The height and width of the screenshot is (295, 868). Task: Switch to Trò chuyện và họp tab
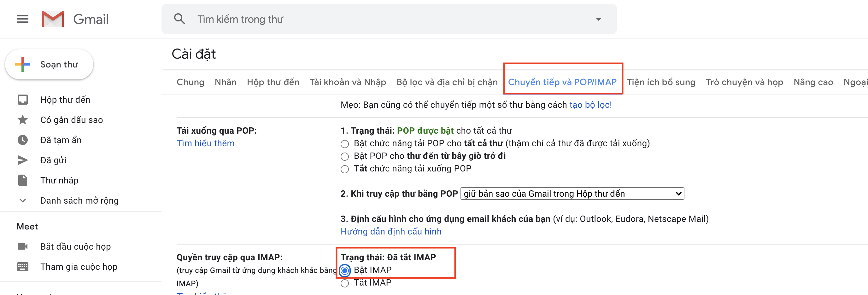pos(745,82)
